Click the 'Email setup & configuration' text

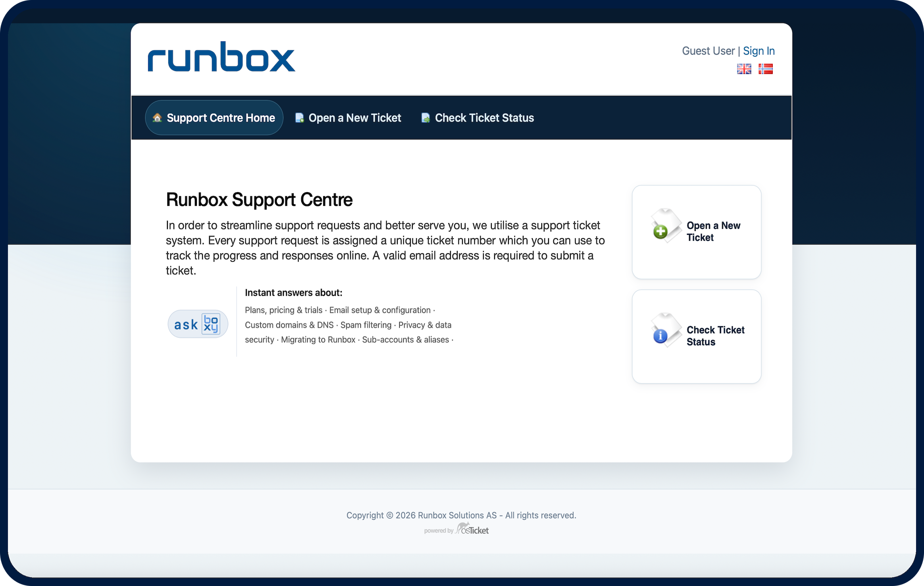(380, 310)
